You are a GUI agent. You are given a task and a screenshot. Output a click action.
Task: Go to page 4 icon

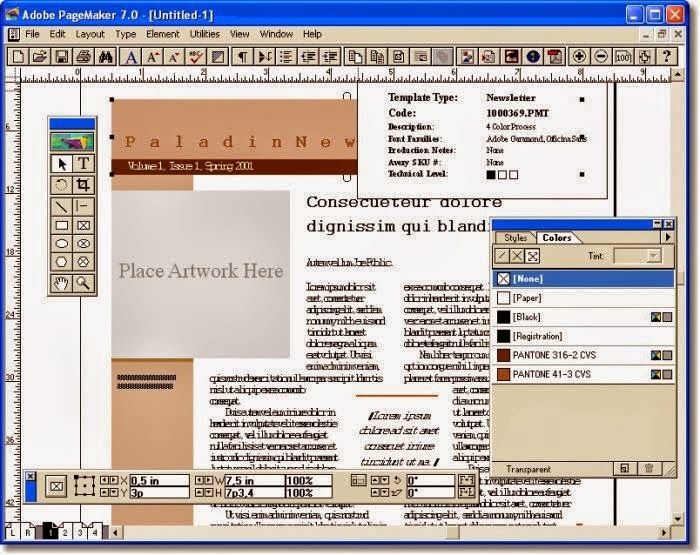point(94,532)
